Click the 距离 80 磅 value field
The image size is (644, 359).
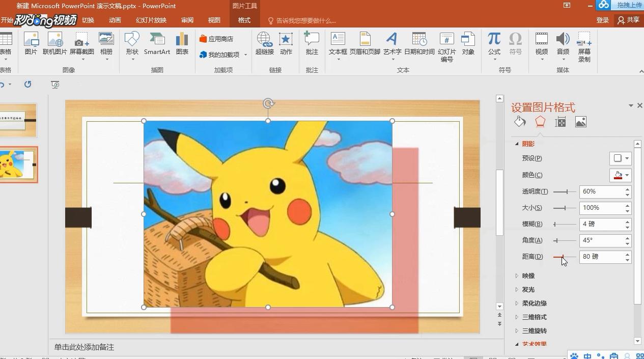[x=601, y=257]
